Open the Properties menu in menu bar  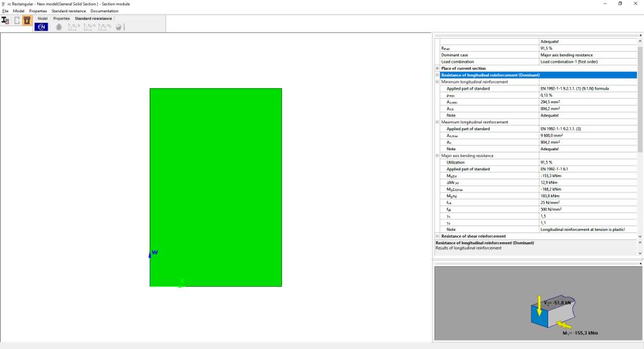38,11
